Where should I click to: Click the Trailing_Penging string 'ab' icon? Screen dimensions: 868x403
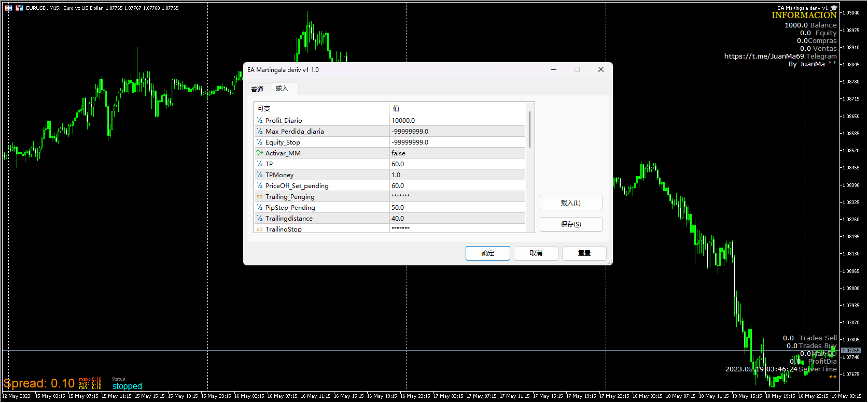coord(259,197)
